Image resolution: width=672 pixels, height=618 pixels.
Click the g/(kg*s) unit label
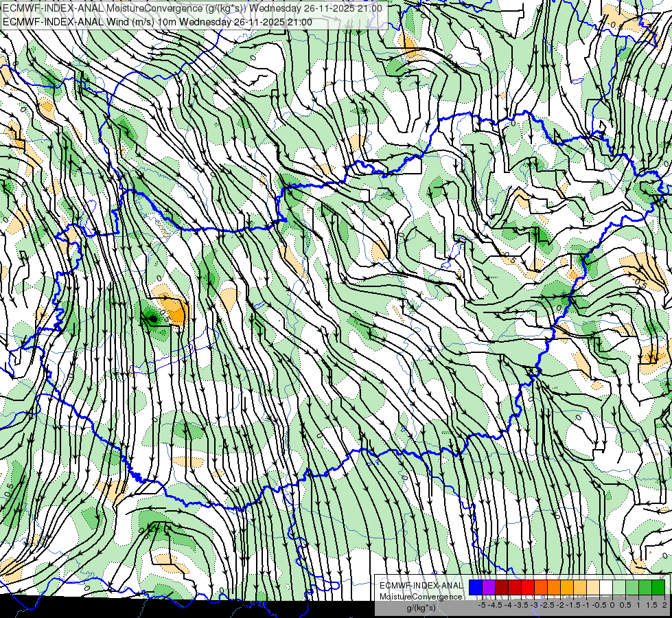tap(421, 608)
